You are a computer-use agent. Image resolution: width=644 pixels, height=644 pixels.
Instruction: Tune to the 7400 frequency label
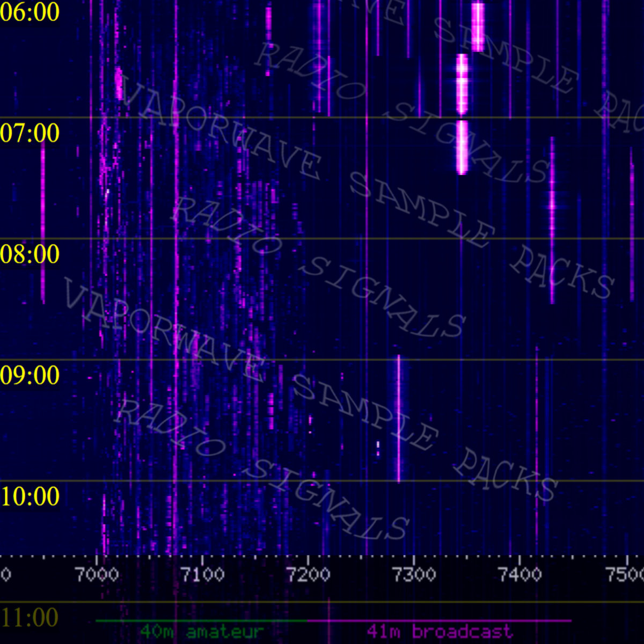[520, 575]
